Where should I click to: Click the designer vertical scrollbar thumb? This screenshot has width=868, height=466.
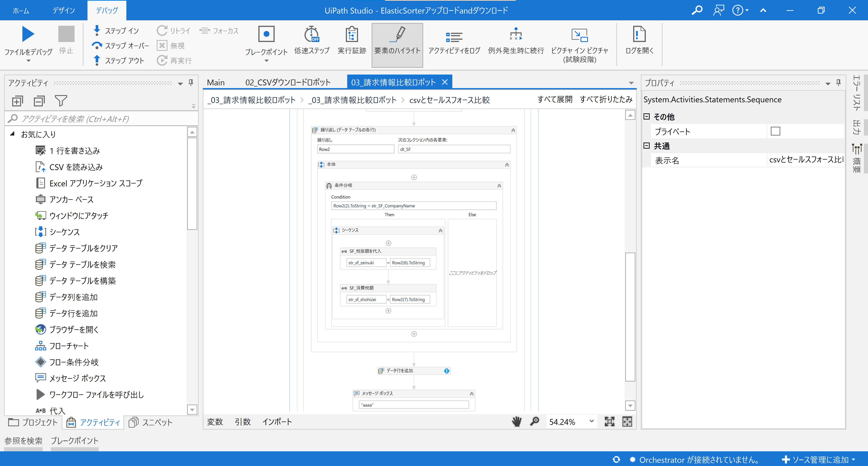(630, 316)
